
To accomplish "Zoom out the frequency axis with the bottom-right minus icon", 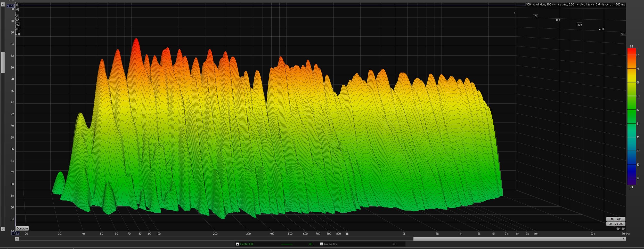I will point(618,228).
